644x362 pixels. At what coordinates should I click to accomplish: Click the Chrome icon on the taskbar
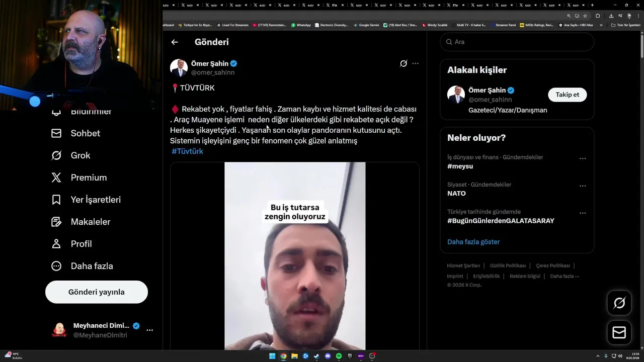[283, 356]
